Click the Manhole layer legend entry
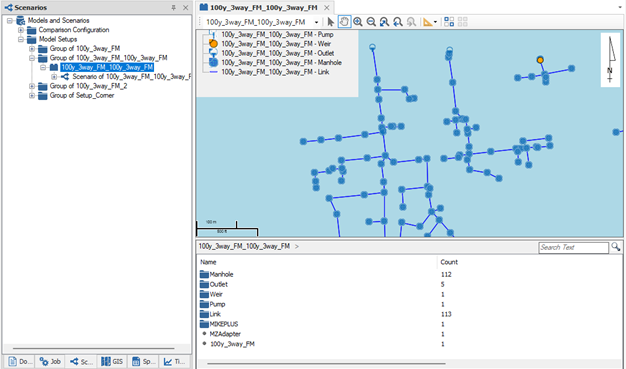 [x=281, y=63]
